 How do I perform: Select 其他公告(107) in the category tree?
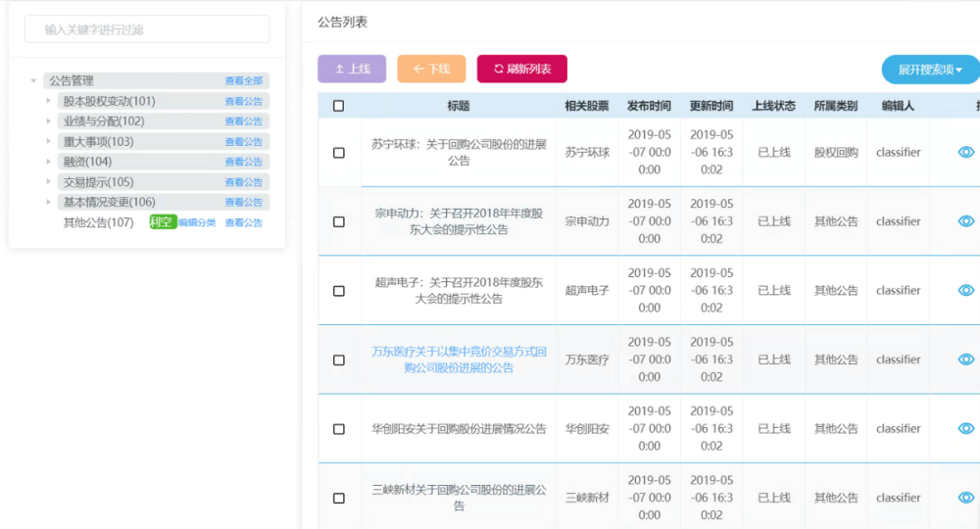(x=98, y=222)
